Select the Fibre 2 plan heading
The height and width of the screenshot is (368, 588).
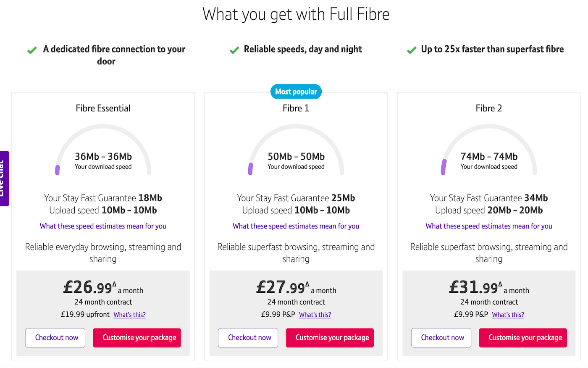click(488, 108)
